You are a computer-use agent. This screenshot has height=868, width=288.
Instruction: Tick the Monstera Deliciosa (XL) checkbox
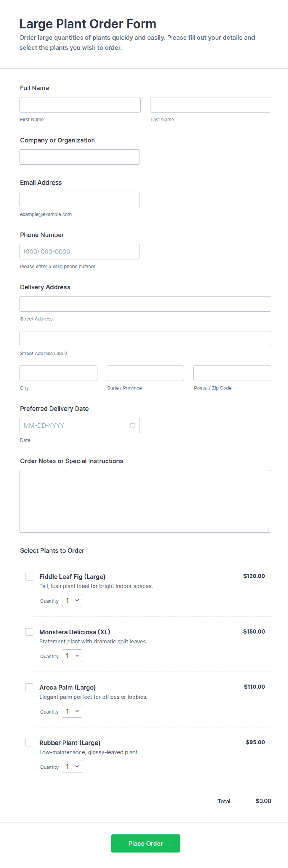29,631
